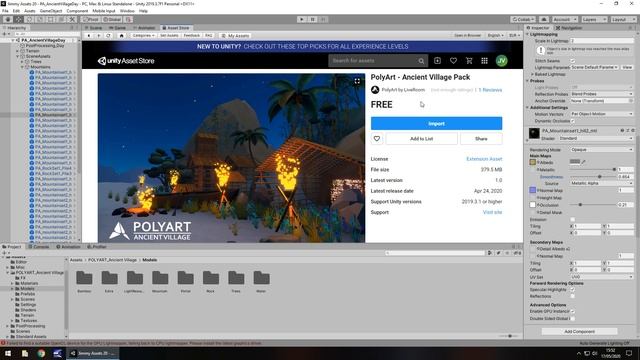
Task: Open the GameObject menu
Action: (x=51, y=11)
